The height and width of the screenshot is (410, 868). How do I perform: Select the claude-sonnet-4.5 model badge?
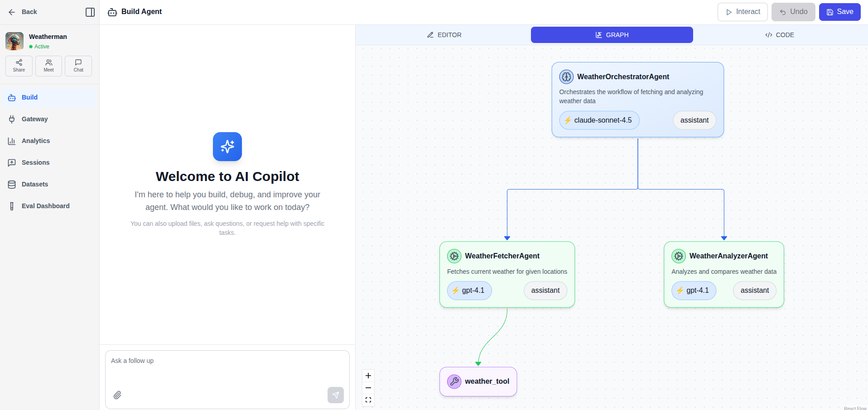(x=599, y=120)
